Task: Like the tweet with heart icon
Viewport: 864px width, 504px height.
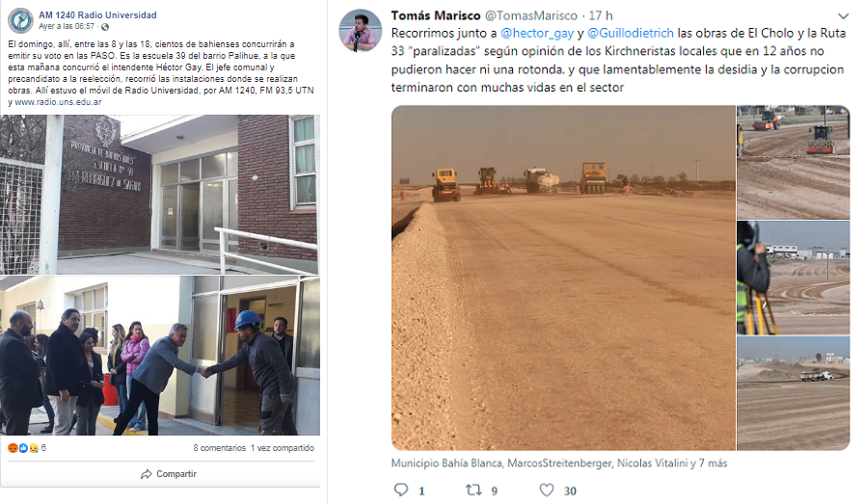Action: (546, 490)
